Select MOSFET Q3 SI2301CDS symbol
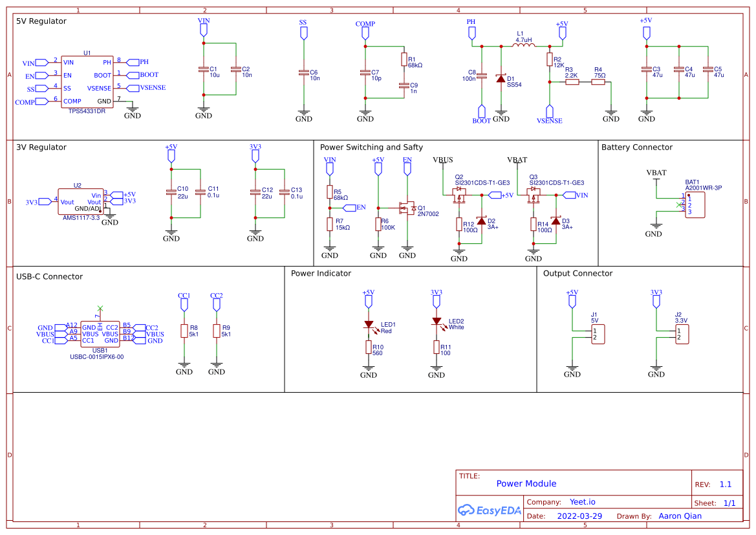 tap(534, 195)
